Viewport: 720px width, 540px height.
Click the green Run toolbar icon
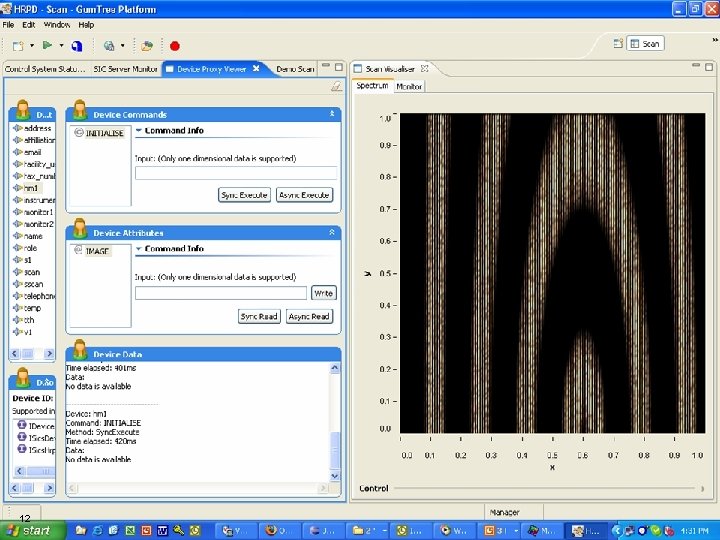pos(47,46)
